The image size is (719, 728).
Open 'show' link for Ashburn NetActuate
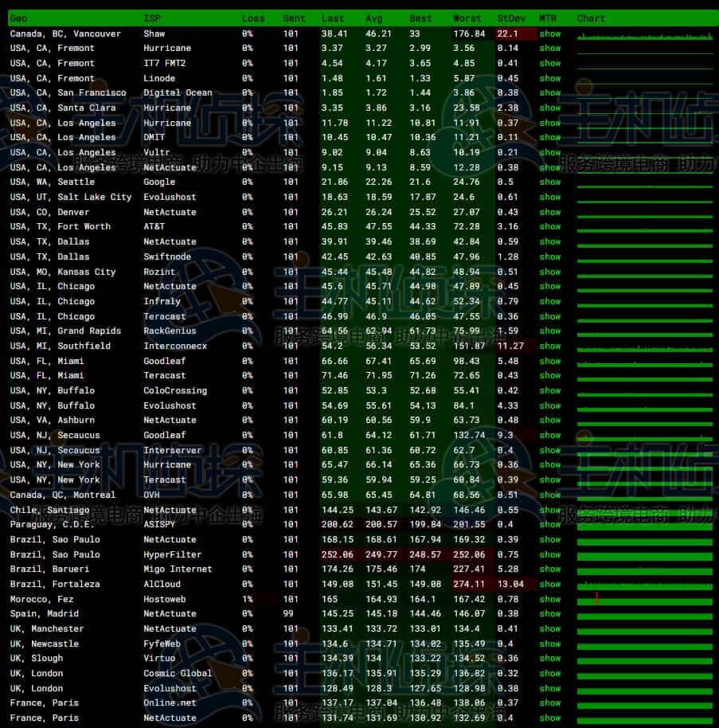[550, 421]
